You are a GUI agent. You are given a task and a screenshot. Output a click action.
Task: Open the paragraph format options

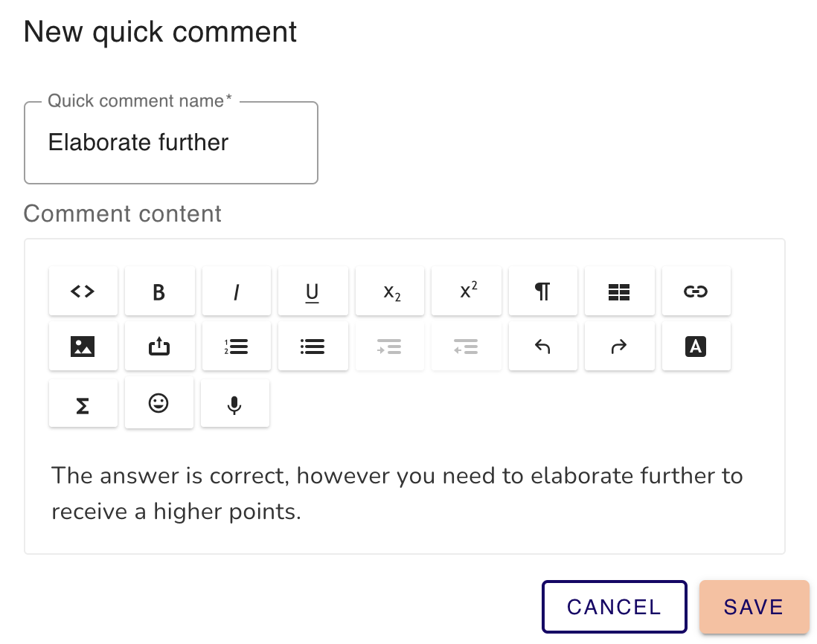(543, 292)
